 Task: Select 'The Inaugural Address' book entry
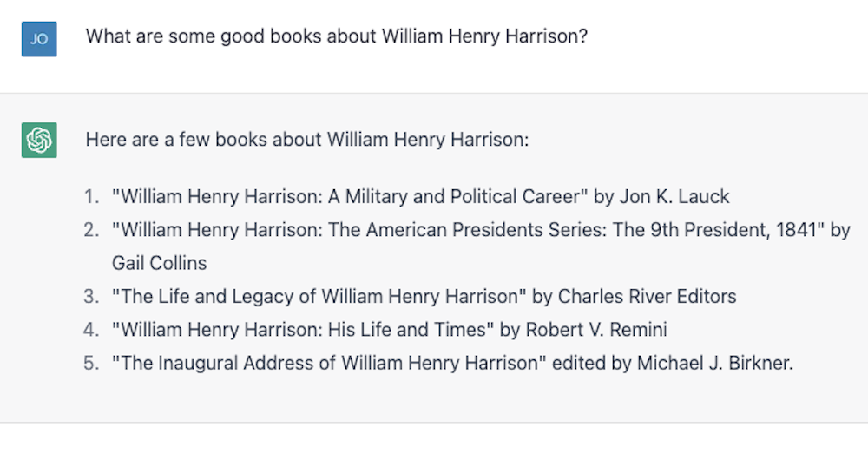pos(452,363)
